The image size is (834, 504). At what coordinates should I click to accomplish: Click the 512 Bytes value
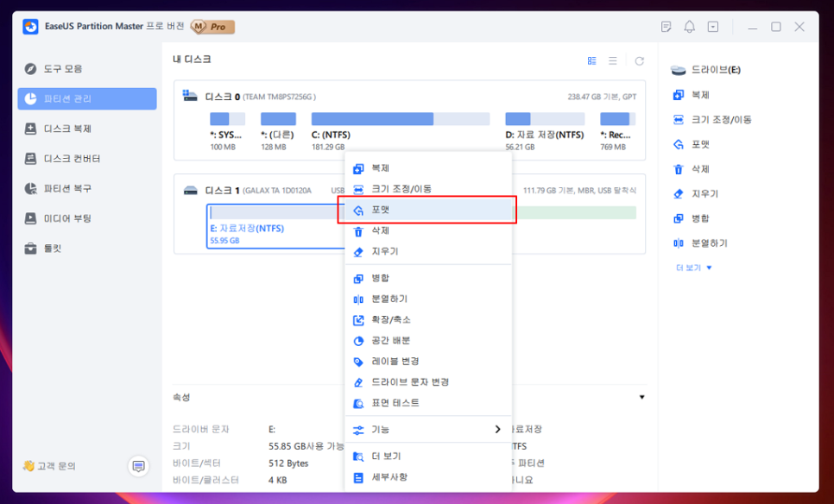[288, 463]
